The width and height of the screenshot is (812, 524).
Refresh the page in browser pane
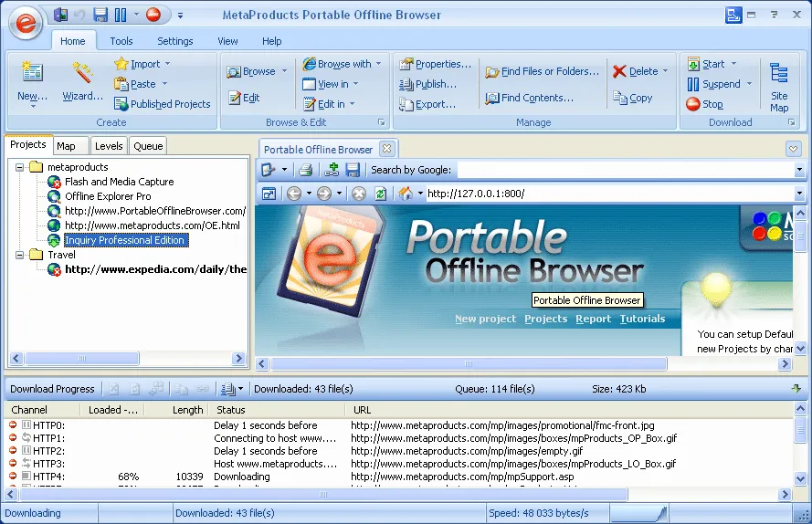[381, 194]
